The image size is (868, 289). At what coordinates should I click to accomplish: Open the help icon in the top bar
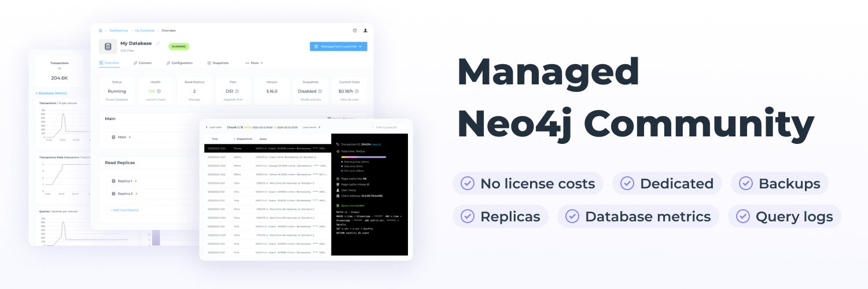355,30
